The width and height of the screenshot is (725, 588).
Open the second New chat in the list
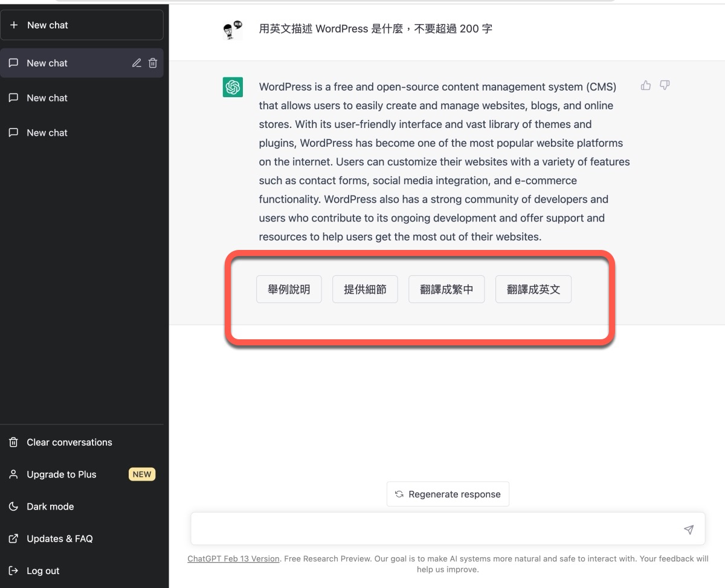point(82,98)
